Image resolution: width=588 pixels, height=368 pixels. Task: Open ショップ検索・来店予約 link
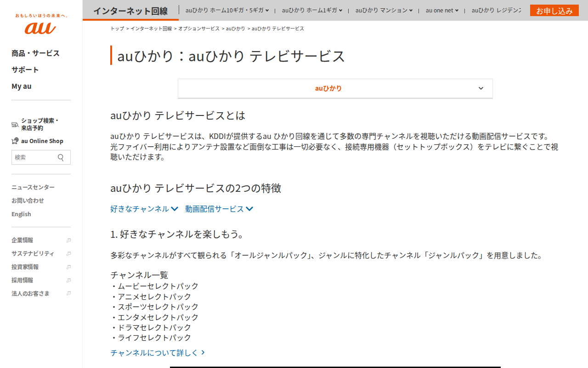coord(40,124)
